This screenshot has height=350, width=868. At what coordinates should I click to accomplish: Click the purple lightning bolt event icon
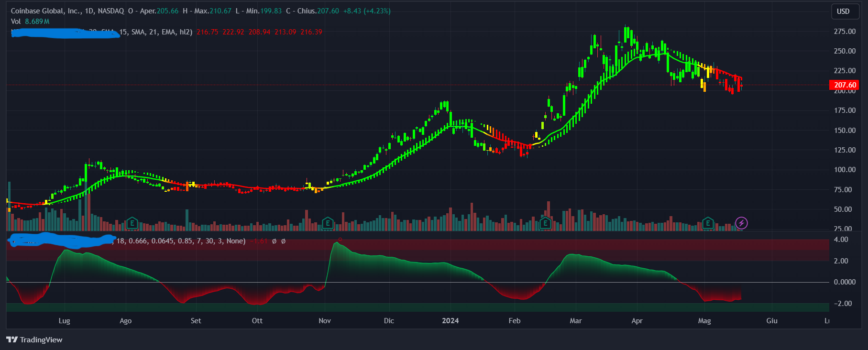741,223
